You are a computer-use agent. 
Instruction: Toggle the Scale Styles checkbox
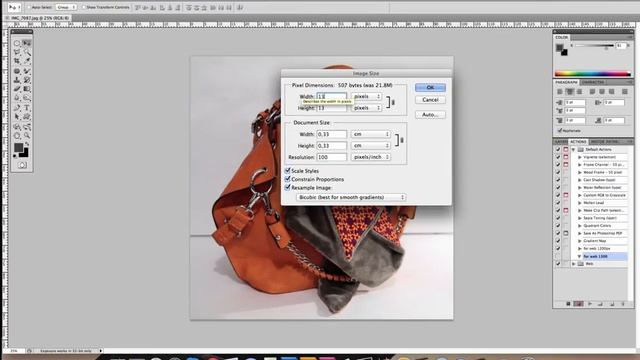click(287, 171)
